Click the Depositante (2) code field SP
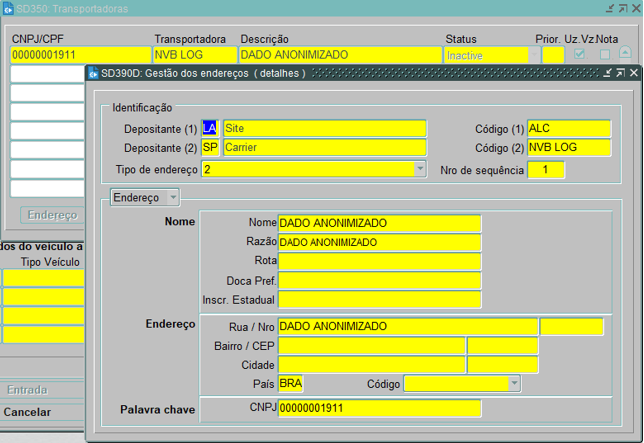The width and height of the screenshot is (644, 443). (x=210, y=147)
